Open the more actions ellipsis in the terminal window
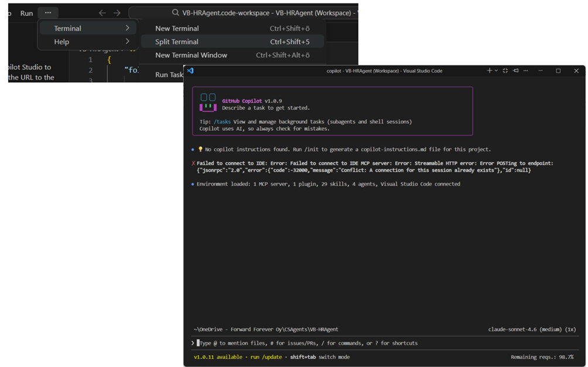Image resolution: width=588 pixels, height=367 pixels. 525,71
